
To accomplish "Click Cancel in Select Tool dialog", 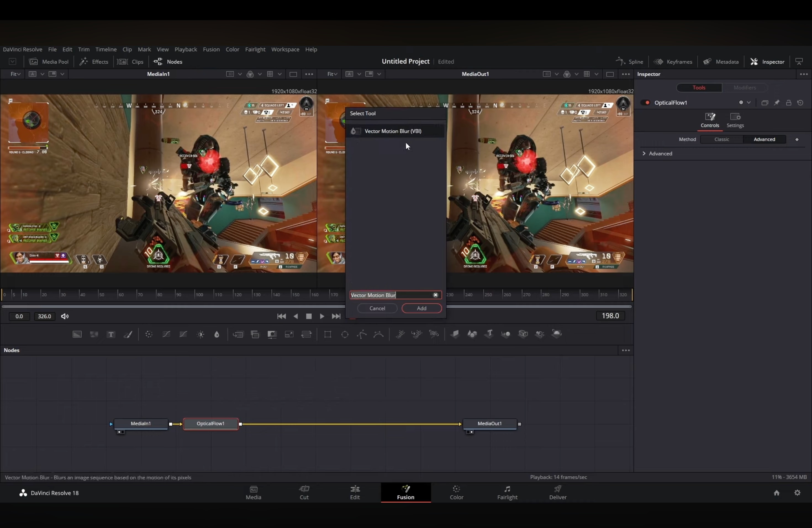I will (377, 308).
